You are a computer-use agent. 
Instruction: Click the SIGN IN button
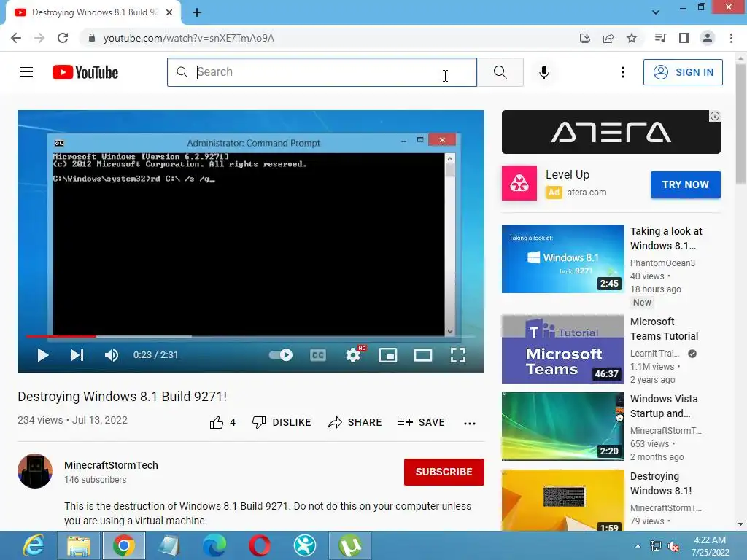coord(683,72)
